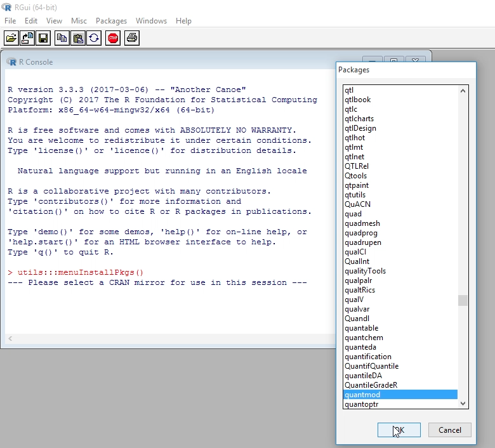
Task: Open the Windows menu
Action: (151, 21)
